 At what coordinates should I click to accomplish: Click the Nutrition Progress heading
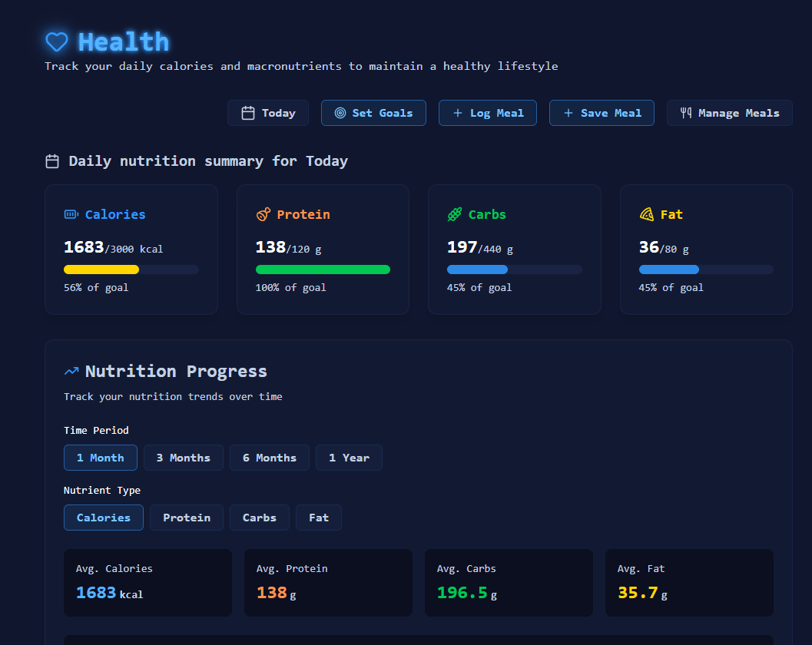click(176, 371)
